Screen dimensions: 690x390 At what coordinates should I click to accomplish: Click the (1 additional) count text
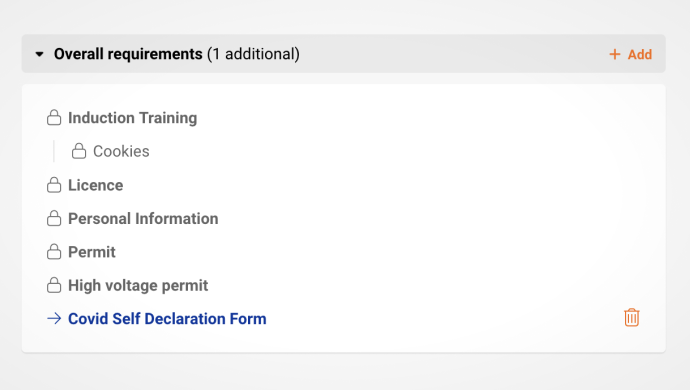pos(253,54)
